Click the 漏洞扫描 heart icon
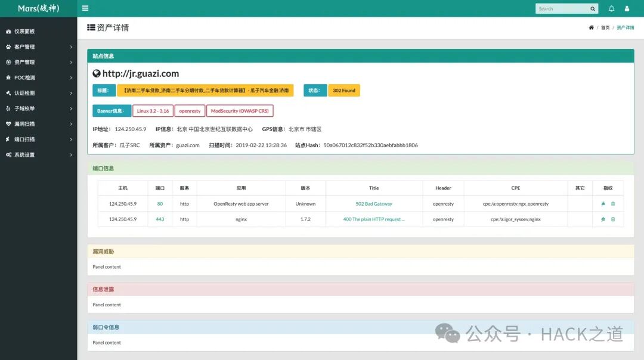The image size is (644, 360). pos(7,123)
